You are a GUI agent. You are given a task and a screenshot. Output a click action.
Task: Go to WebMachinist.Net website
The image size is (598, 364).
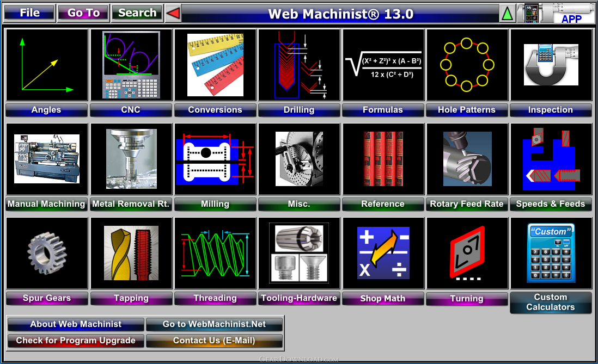(x=215, y=324)
